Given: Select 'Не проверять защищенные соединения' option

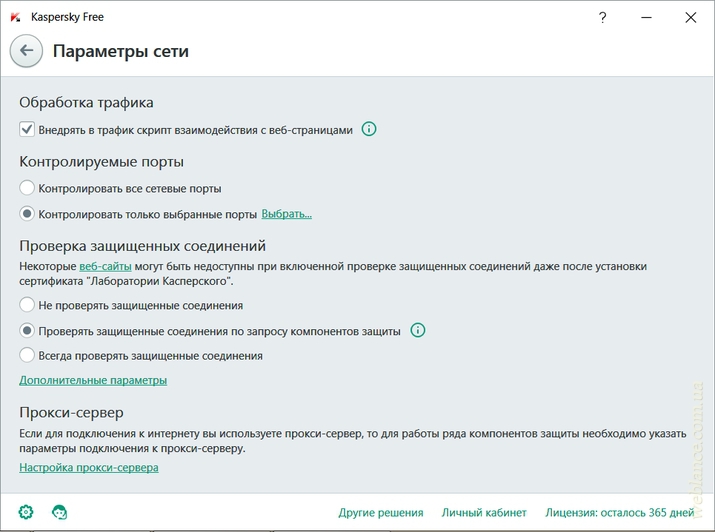Looking at the screenshot, I should tap(27, 305).
